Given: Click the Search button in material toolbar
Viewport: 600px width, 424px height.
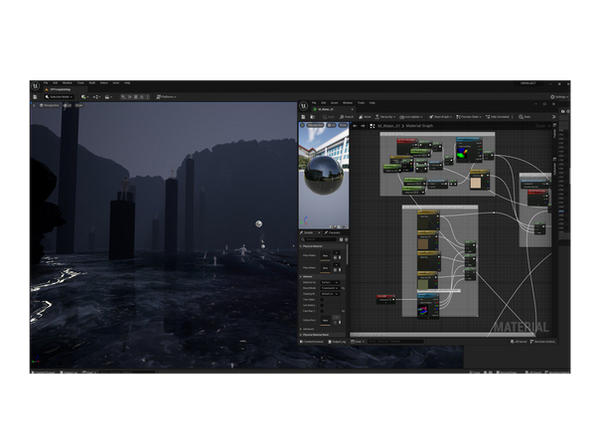Looking at the screenshot, I should [x=347, y=117].
